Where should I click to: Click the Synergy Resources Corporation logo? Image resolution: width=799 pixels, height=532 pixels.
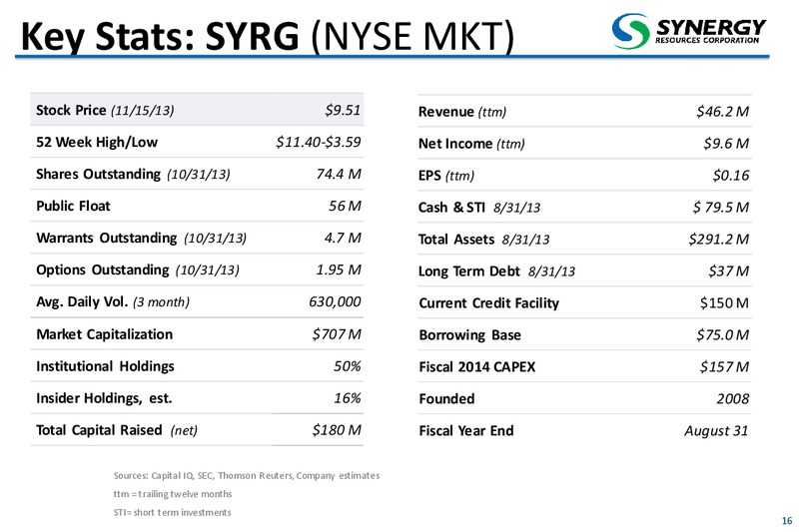[689, 31]
